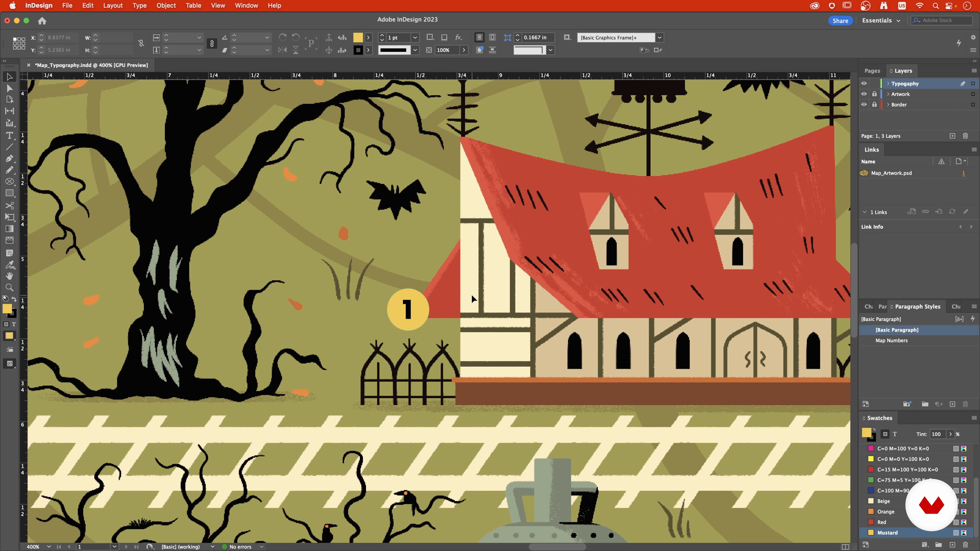
Task: Select the Orange swatch
Action: [886, 511]
